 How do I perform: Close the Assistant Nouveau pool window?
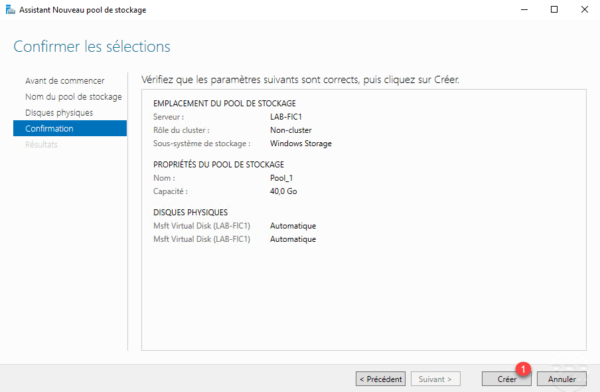pyautogui.click(x=584, y=10)
